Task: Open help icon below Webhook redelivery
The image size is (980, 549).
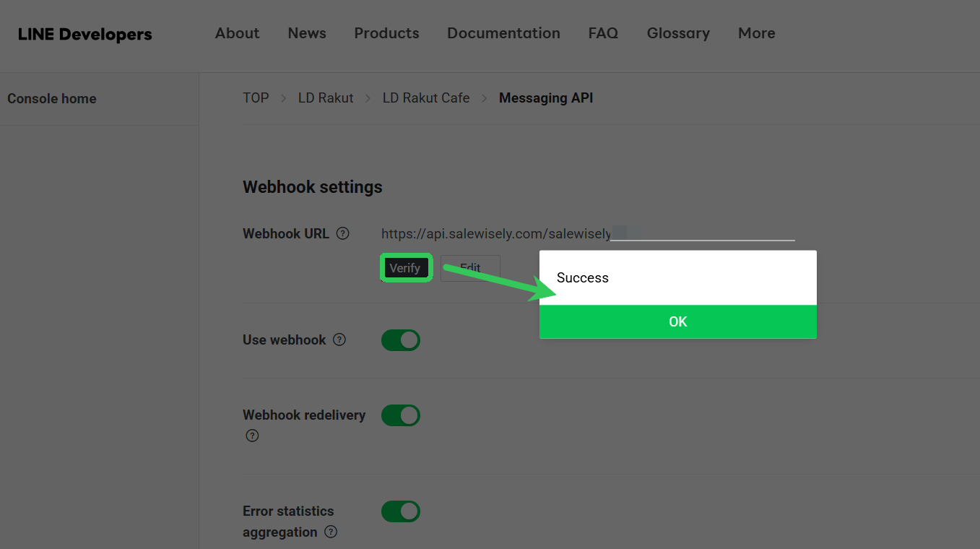Action: 252,436
